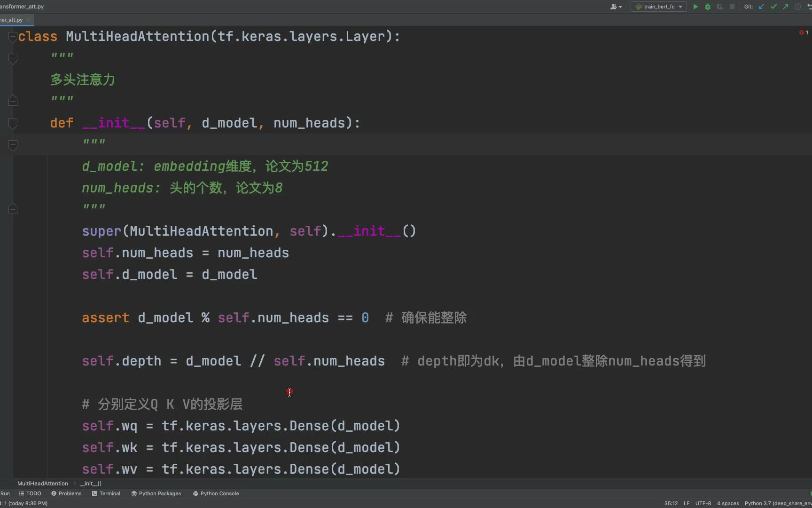Viewport: 812px width, 508px height.
Task: Start debugging with the green bug icon
Action: point(708,7)
